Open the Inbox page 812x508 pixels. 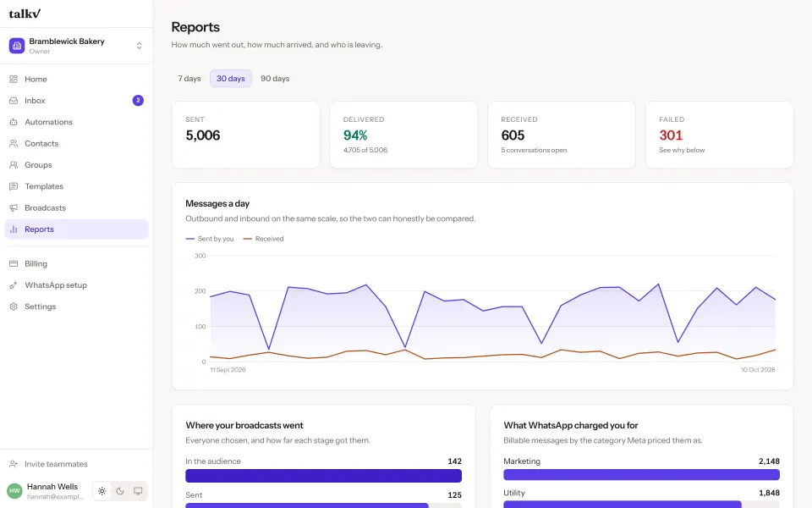76,101
